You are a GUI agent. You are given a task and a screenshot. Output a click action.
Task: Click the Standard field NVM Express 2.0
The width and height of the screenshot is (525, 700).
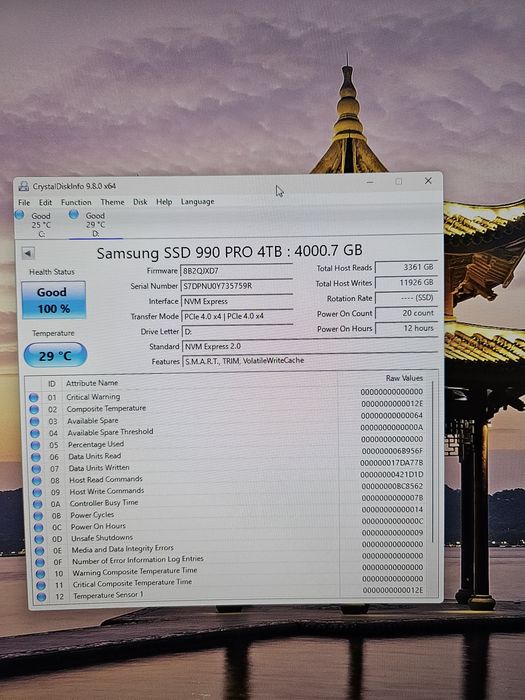(x=310, y=346)
